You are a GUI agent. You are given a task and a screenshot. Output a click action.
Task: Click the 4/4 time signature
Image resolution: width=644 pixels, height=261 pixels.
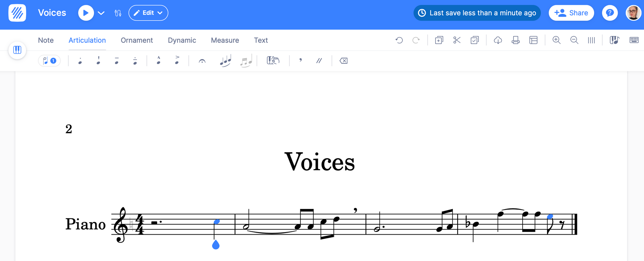coord(139,224)
